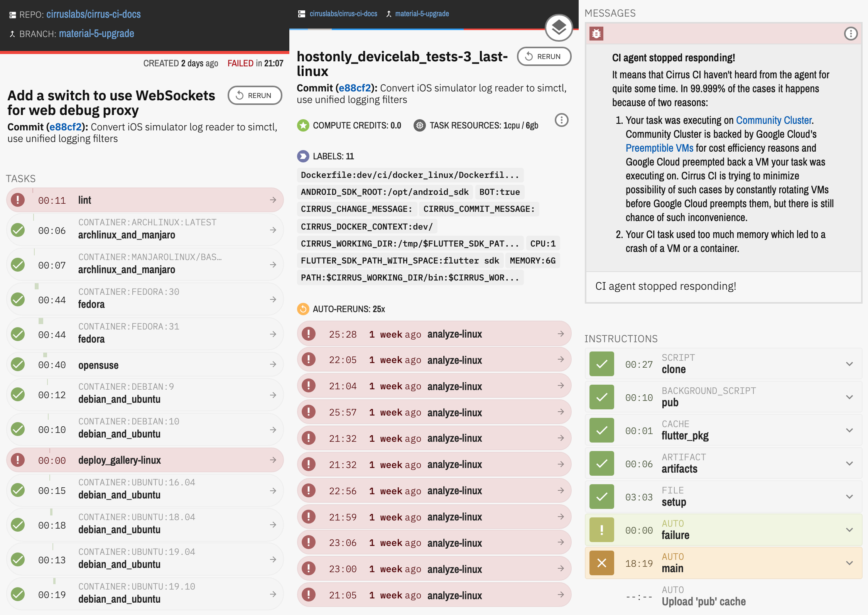Click the Labels tag icon
Screen dimensions: 868x615
pos(303,156)
